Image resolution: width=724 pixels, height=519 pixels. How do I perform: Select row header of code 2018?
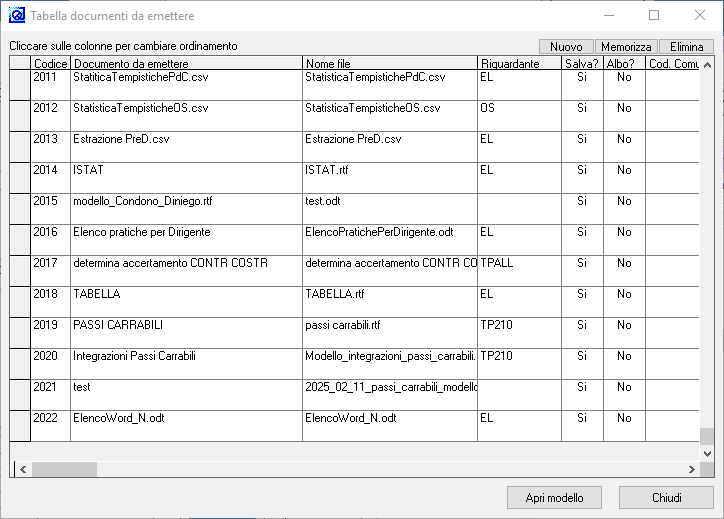[20, 302]
